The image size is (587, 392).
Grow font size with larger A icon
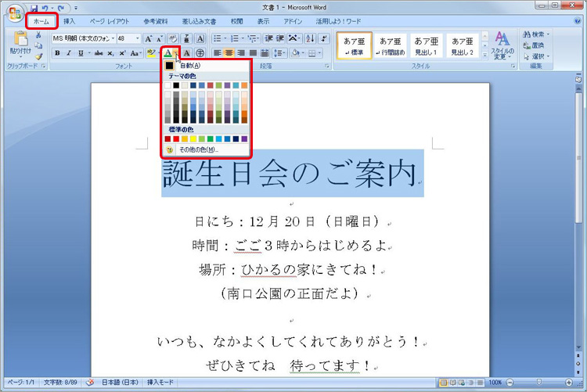pyautogui.click(x=149, y=38)
